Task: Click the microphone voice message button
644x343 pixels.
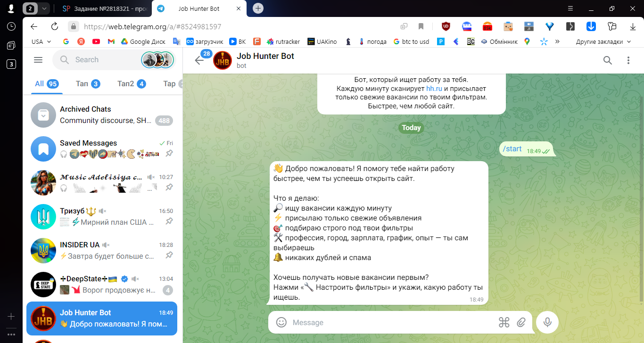Action: click(x=547, y=322)
